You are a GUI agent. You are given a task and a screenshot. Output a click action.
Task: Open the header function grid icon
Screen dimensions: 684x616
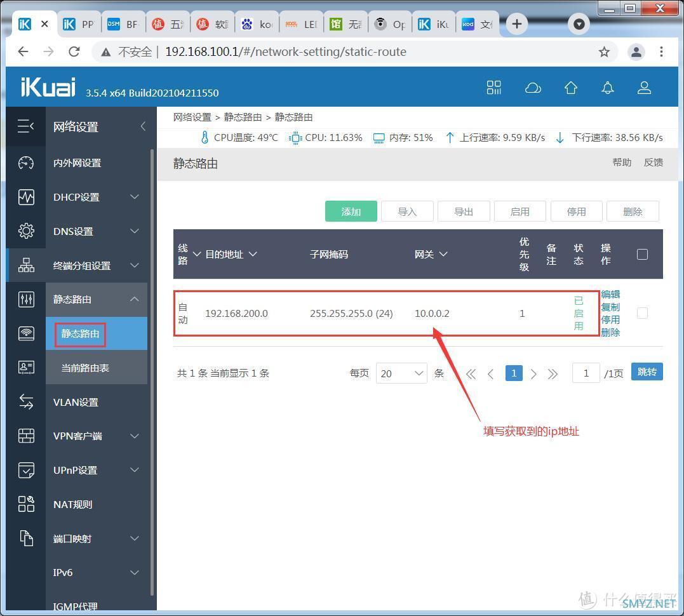click(x=494, y=88)
